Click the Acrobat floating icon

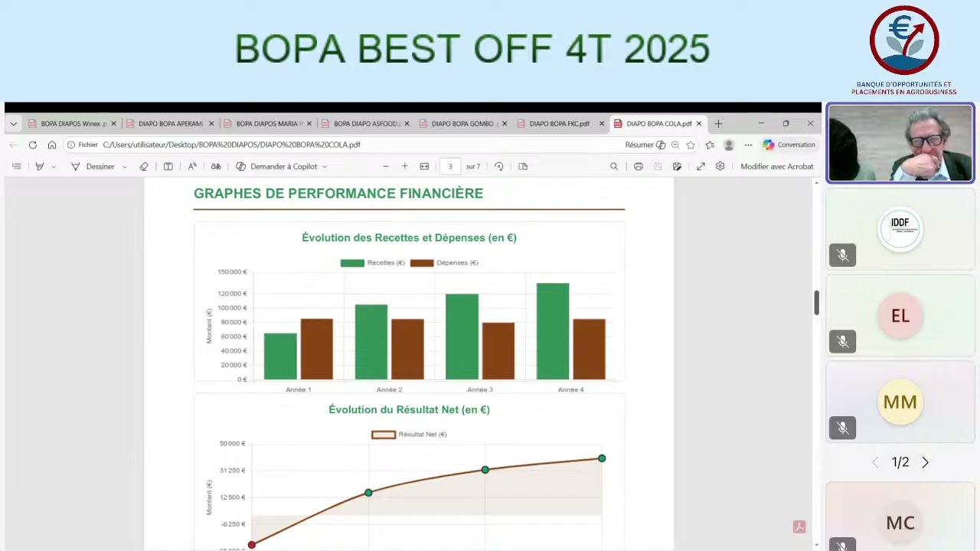[x=799, y=527]
